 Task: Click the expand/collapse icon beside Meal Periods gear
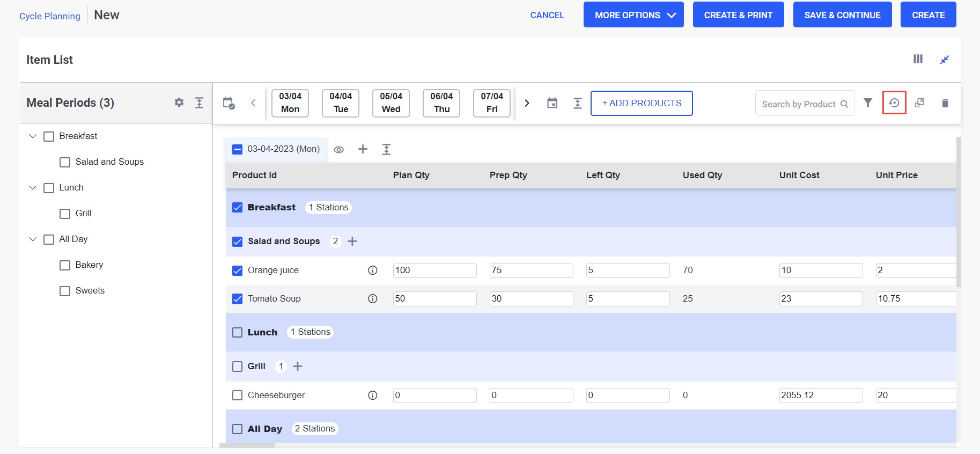point(199,102)
